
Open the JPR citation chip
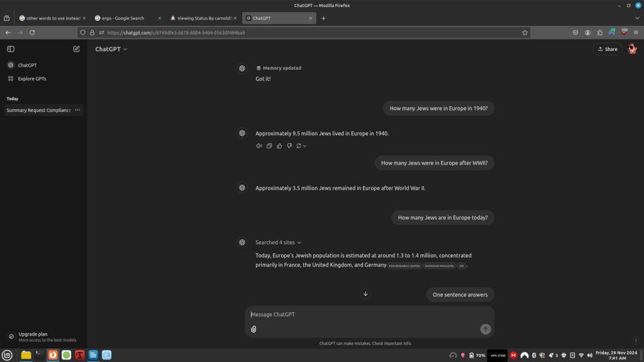tap(462, 266)
